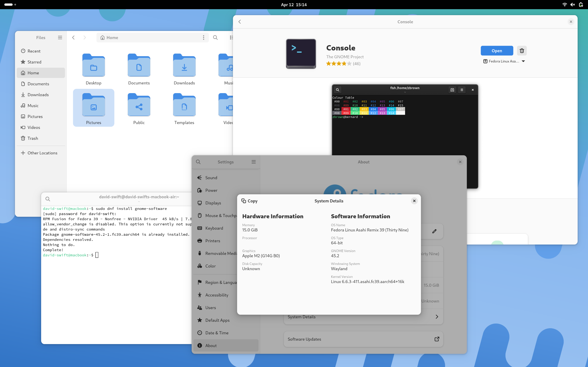Viewport: 588px width, 367px height.
Task: Expand System Details row chevron
Action: coord(437,317)
